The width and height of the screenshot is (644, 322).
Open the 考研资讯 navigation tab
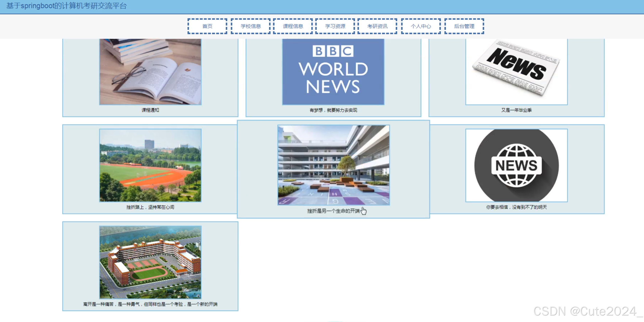[377, 26]
